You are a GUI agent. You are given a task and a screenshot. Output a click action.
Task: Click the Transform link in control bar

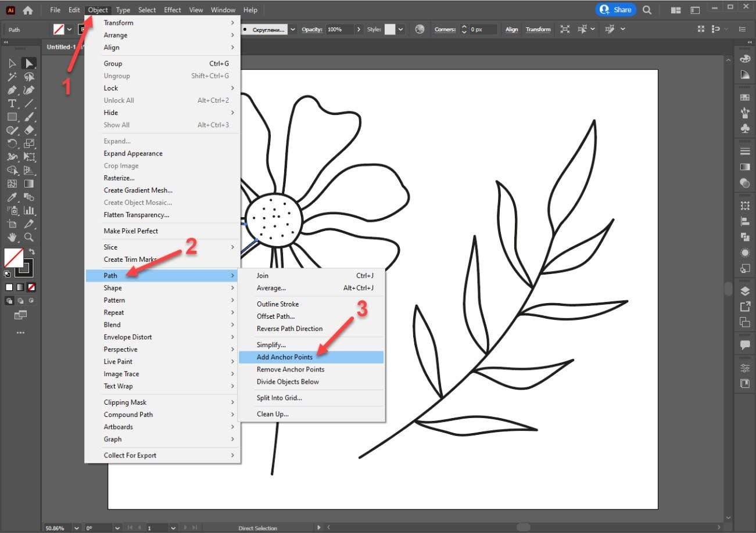pos(538,29)
